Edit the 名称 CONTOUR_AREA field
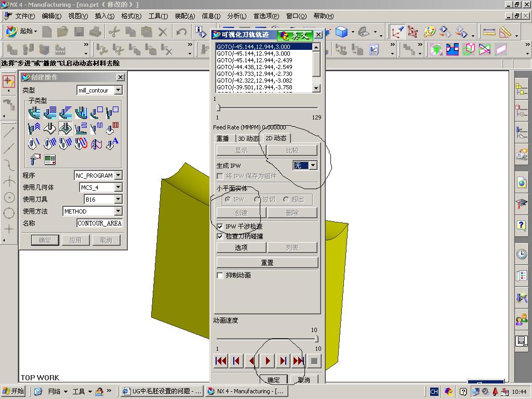This screenshot has height=399, width=532. click(99, 223)
